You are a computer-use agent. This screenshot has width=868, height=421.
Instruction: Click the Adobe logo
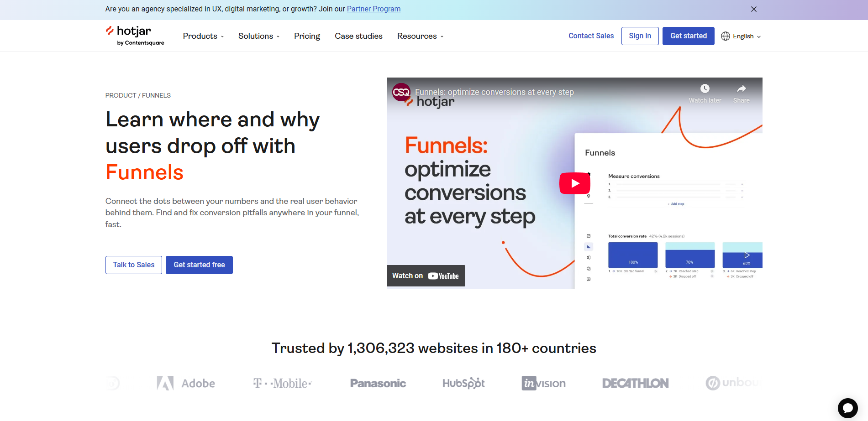(x=186, y=383)
